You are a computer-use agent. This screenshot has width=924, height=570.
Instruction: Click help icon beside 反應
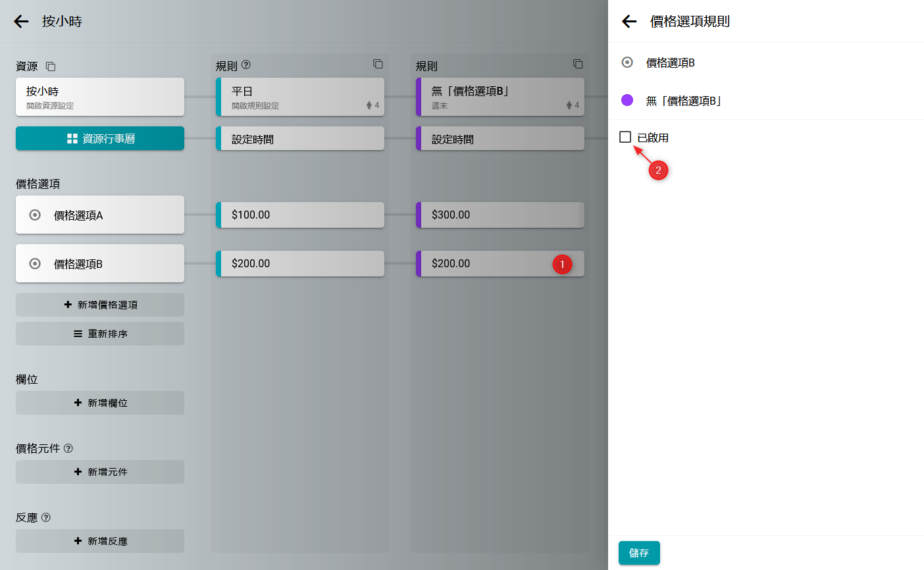pyautogui.click(x=46, y=517)
